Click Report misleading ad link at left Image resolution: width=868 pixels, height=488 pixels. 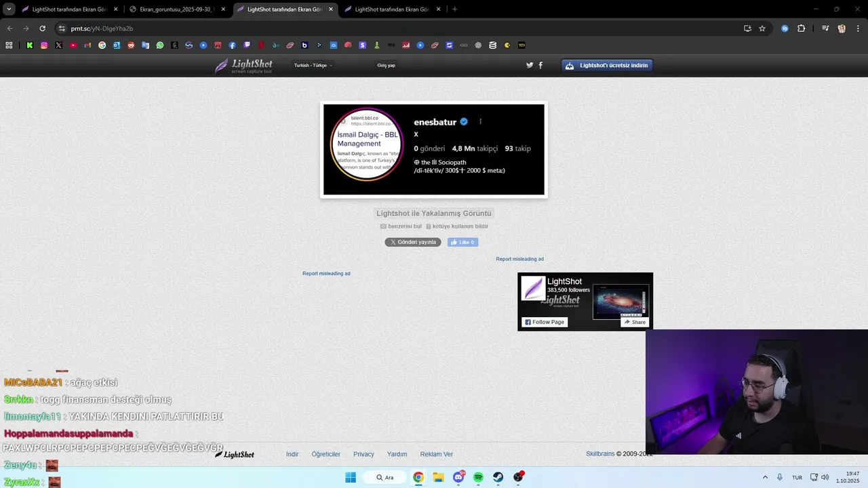coord(326,273)
